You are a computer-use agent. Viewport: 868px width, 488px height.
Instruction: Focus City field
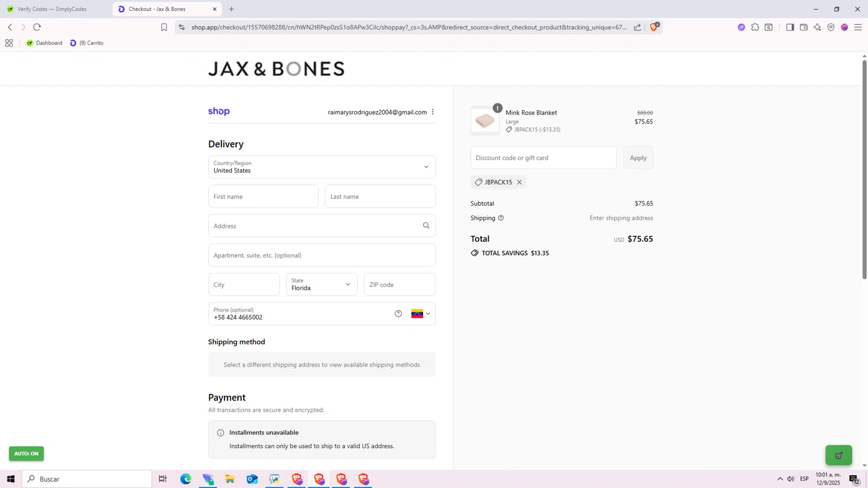(244, 284)
